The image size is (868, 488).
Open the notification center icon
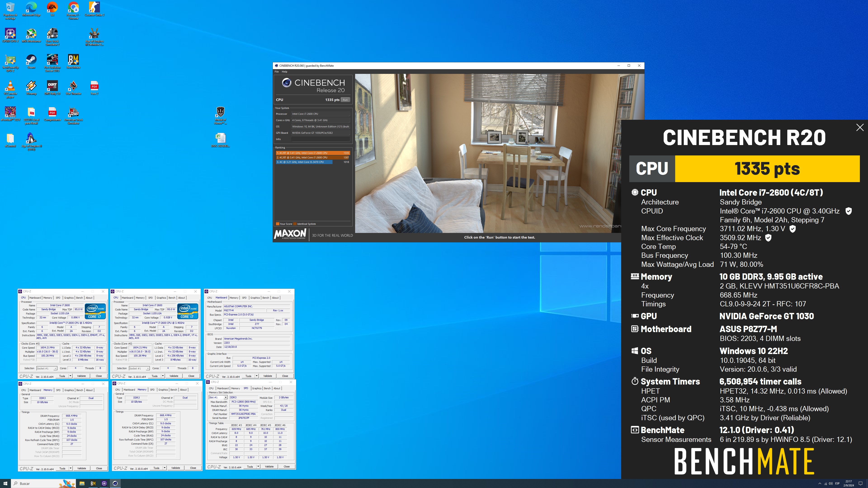(860, 484)
